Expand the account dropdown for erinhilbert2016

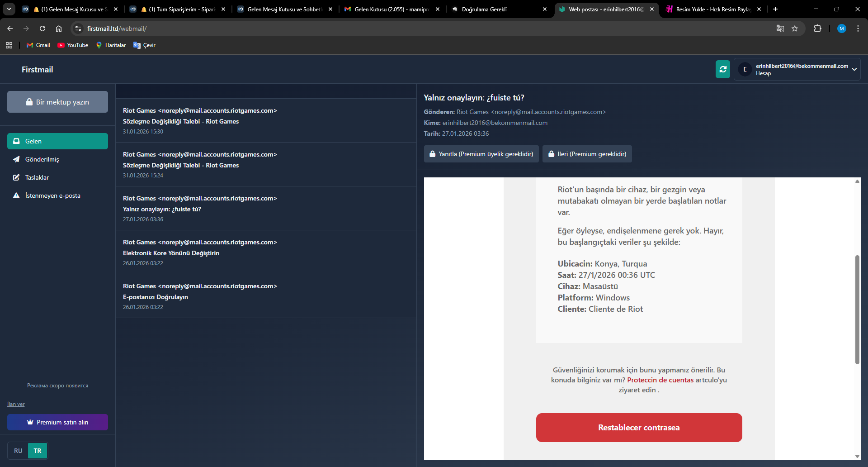pos(797,69)
